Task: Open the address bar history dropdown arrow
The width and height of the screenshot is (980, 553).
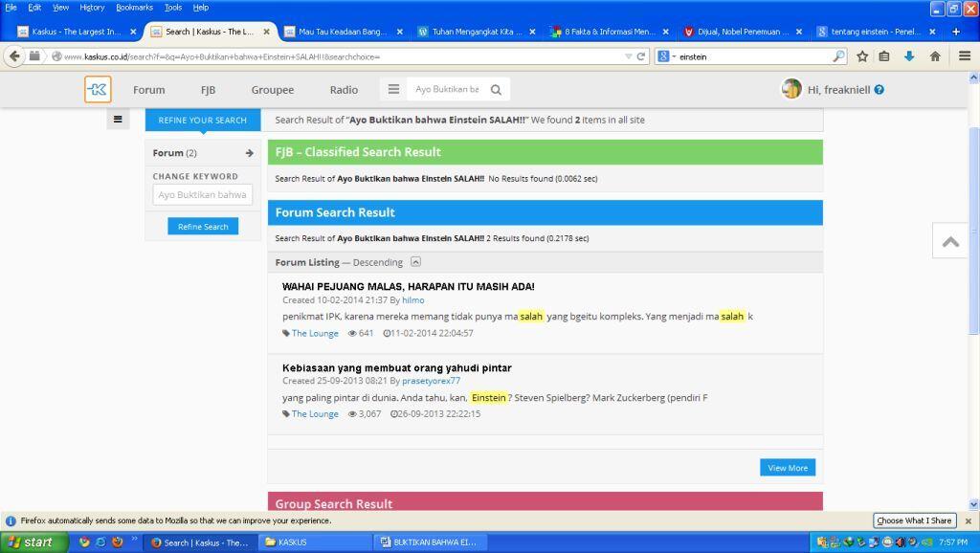Action: click(628, 56)
